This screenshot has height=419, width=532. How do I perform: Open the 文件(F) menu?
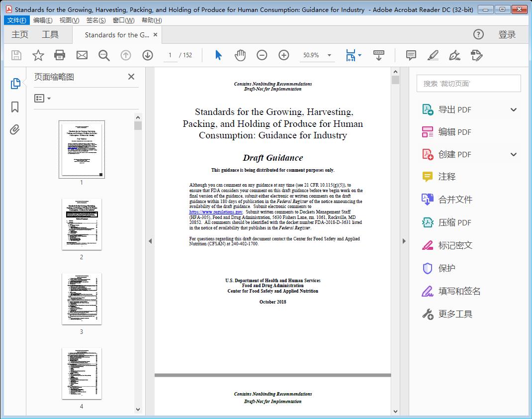point(16,20)
